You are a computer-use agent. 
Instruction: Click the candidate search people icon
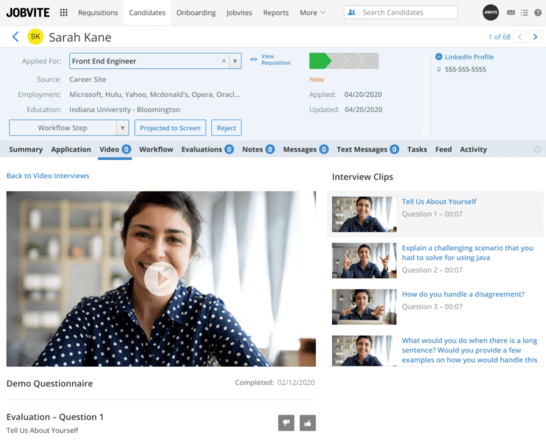click(352, 13)
